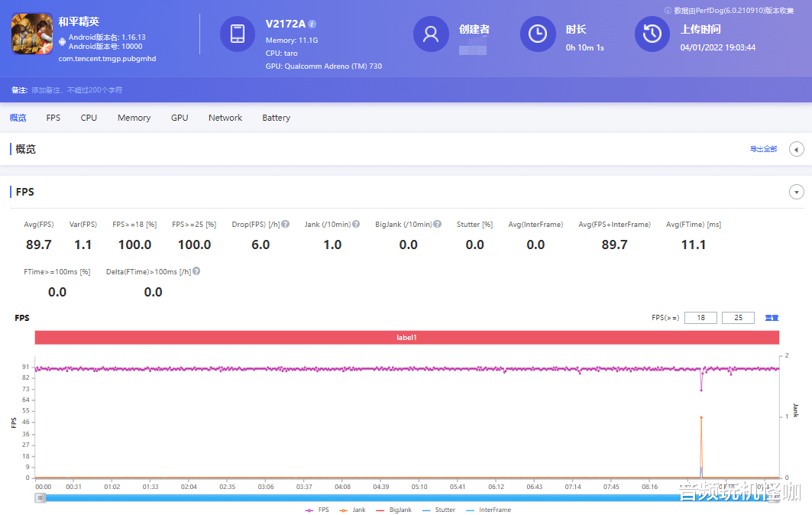This screenshot has width=812, height=515.
Task: Collapse the FPS panel with its chevron
Action: [x=797, y=192]
